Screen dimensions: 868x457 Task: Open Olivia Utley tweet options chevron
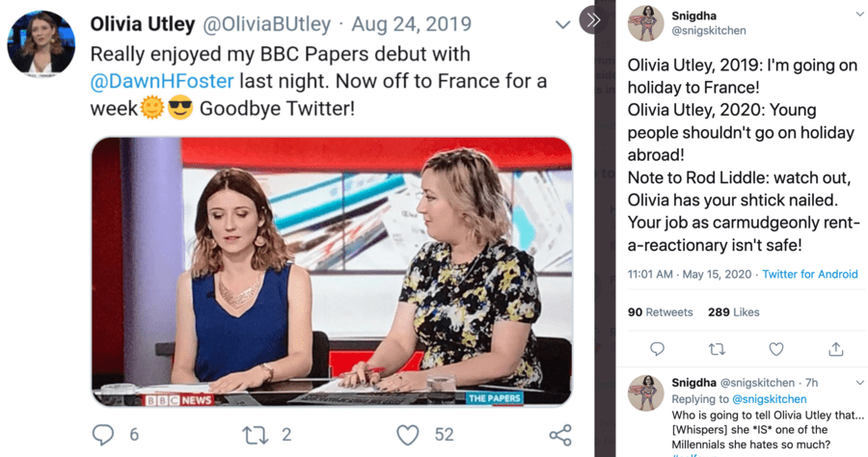(563, 25)
